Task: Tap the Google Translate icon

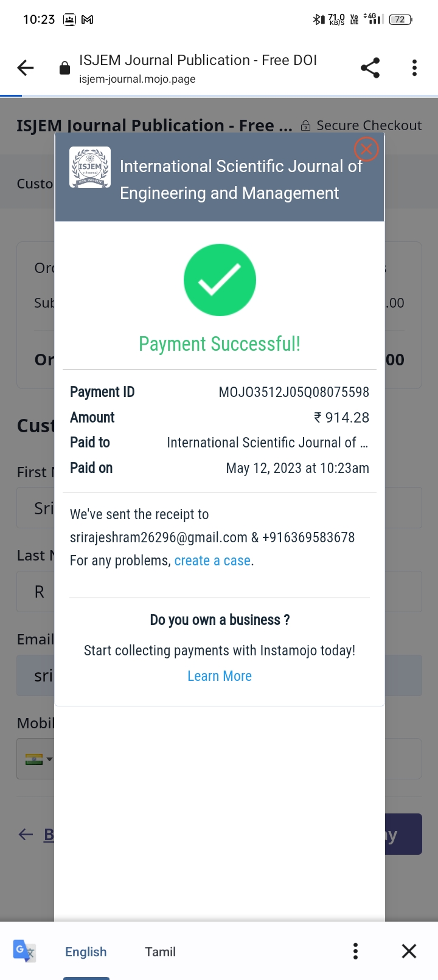Action: [24, 951]
